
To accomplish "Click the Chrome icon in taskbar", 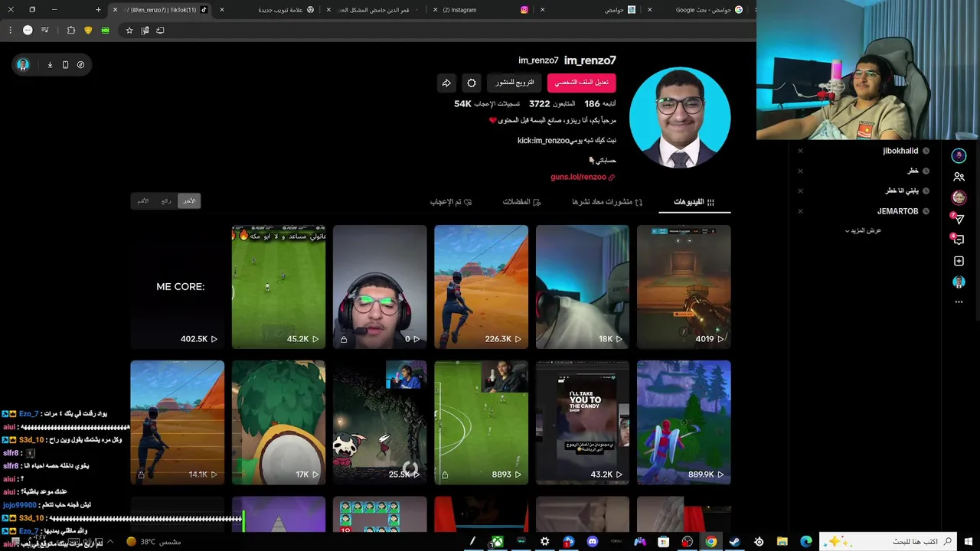I will point(711,542).
